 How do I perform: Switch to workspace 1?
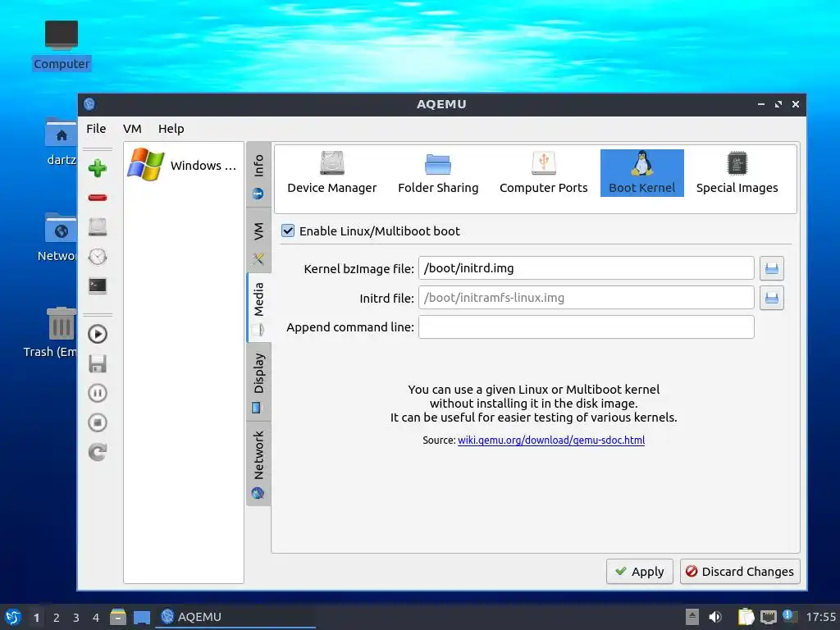tap(36, 618)
